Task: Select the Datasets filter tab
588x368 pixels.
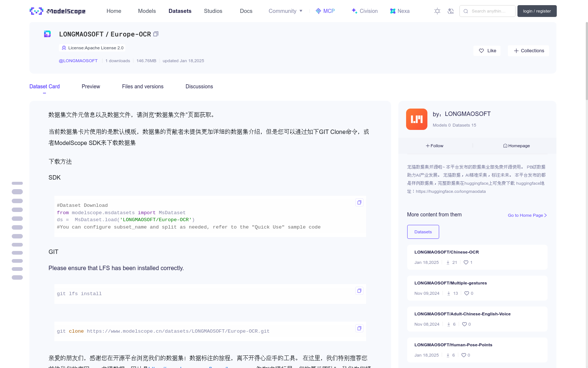Action: click(423, 232)
